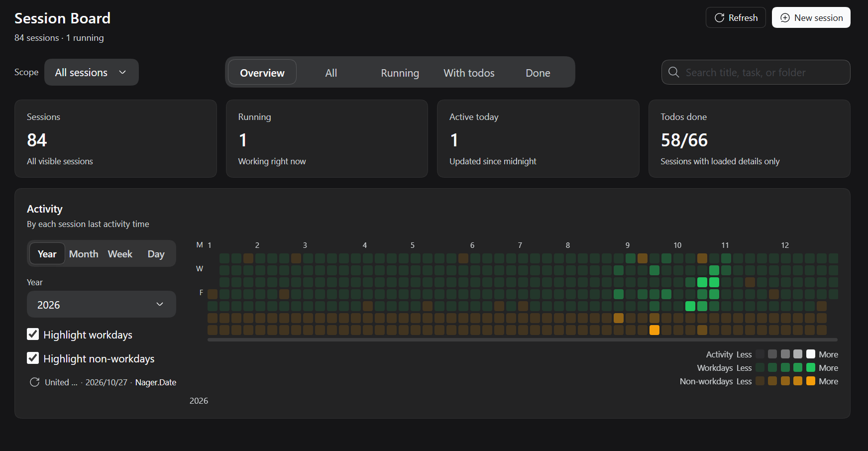This screenshot has width=868, height=451.
Task: Click in the search title, task, or folder field
Action: click(x=756, y=72)
